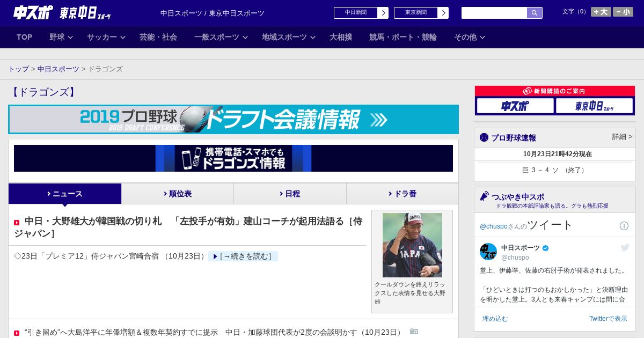Switch to 日程 tab

290,194
